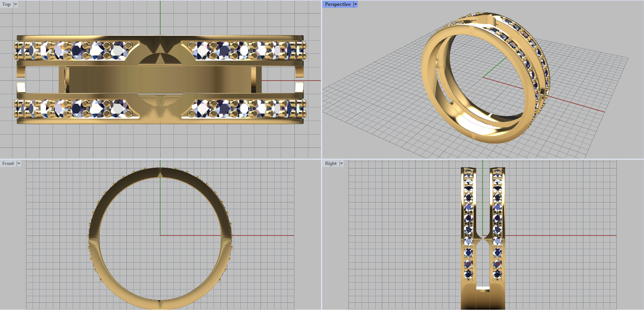Activate the Perspective viewport title label
Screen dimensions: 644x311
coord(338,4)
